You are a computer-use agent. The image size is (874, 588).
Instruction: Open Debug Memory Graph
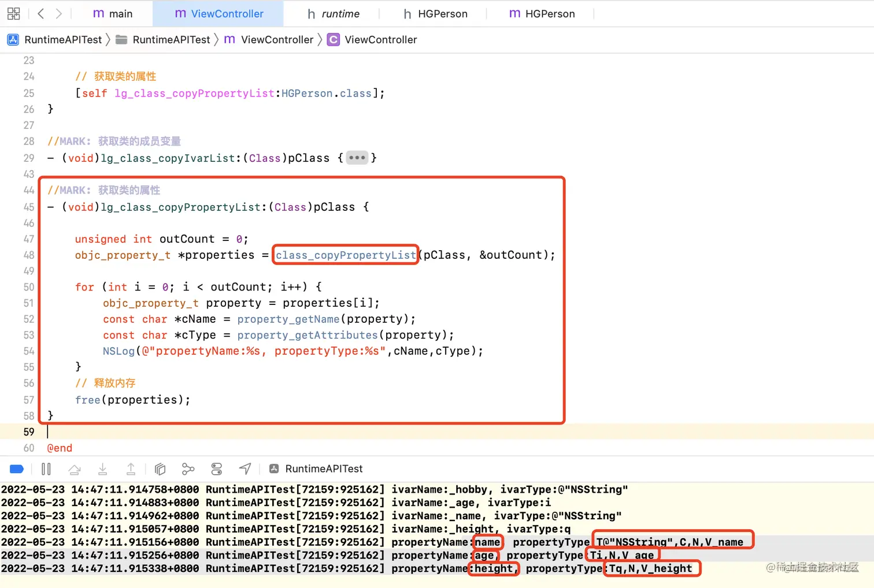pos(188,469)
